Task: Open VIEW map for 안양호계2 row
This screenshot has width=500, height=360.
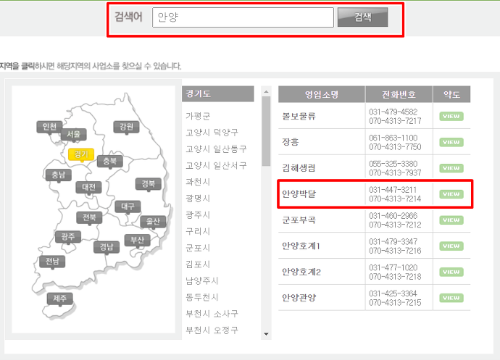Action: tap(451, 272)
